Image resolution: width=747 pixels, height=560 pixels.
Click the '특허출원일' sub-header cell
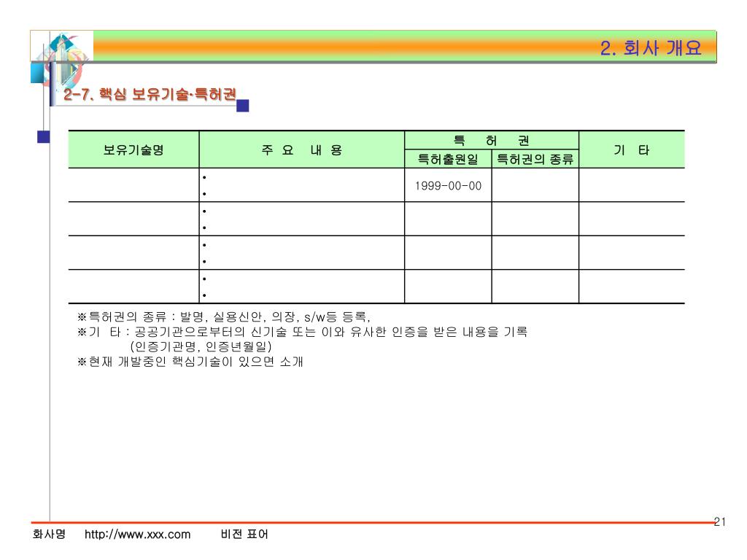click(x=448, y=158)
